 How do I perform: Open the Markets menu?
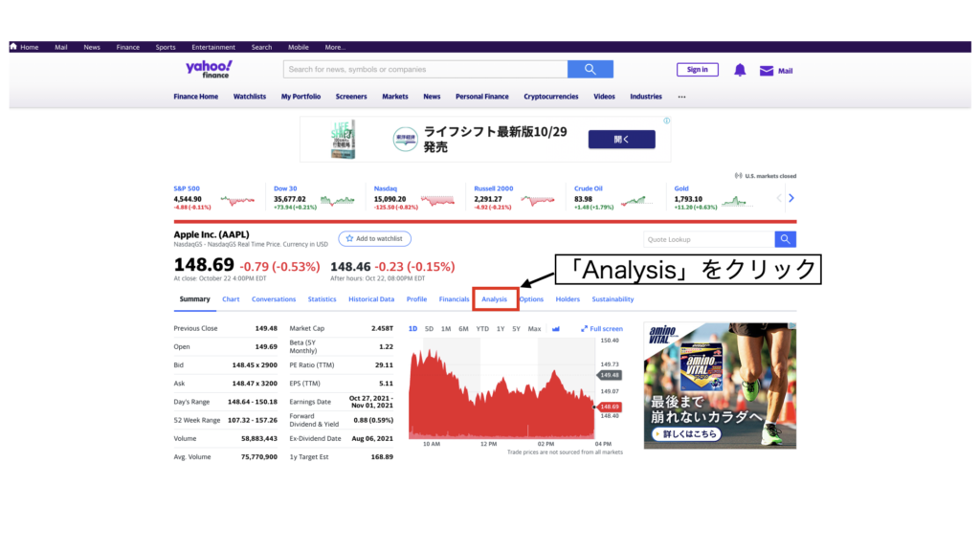click(x=395, y=97)
